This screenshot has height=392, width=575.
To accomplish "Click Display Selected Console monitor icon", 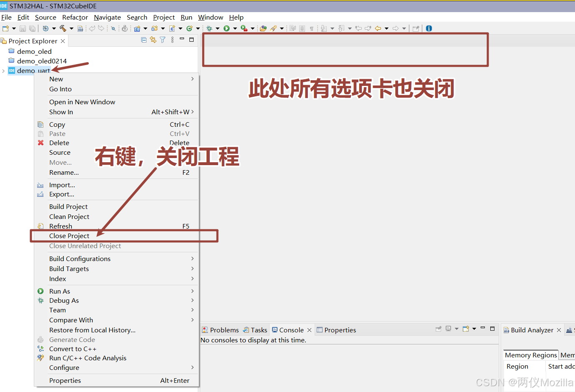I will coord(448,329).
